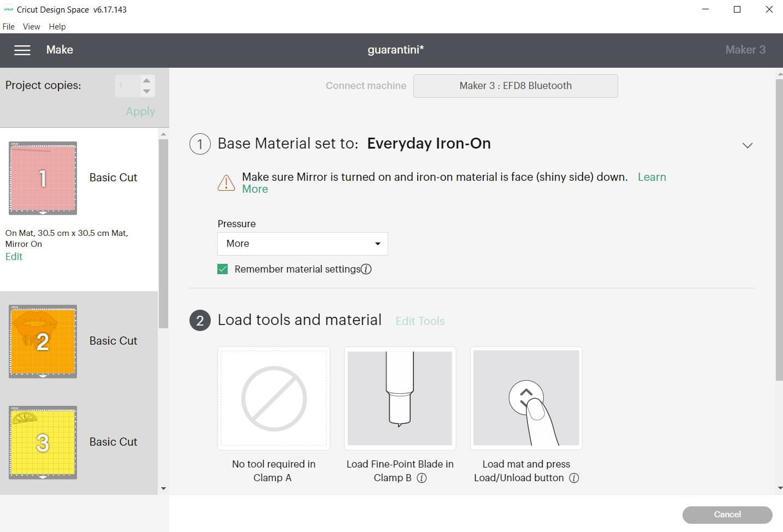
Task: Click the Maker 3 label in header
Action: [745, 50]
